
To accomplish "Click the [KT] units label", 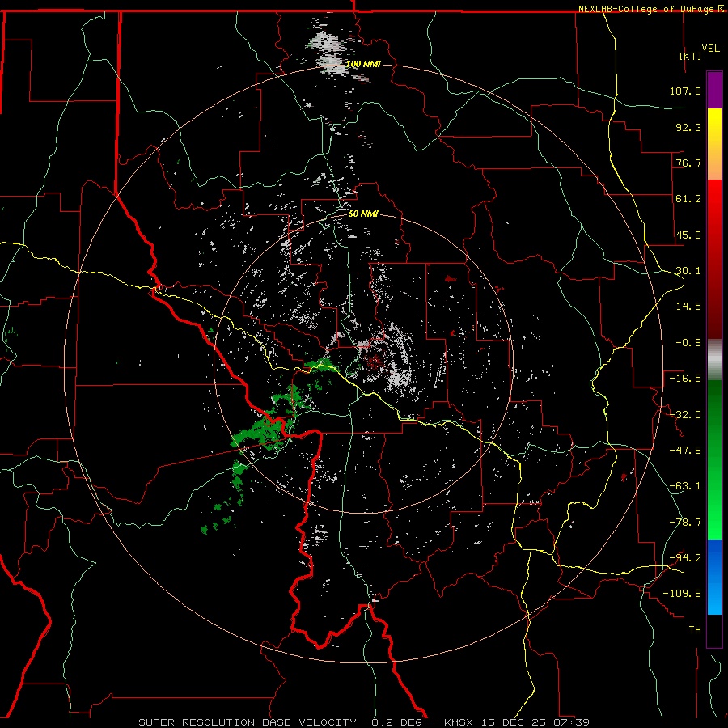I will 691,56.
